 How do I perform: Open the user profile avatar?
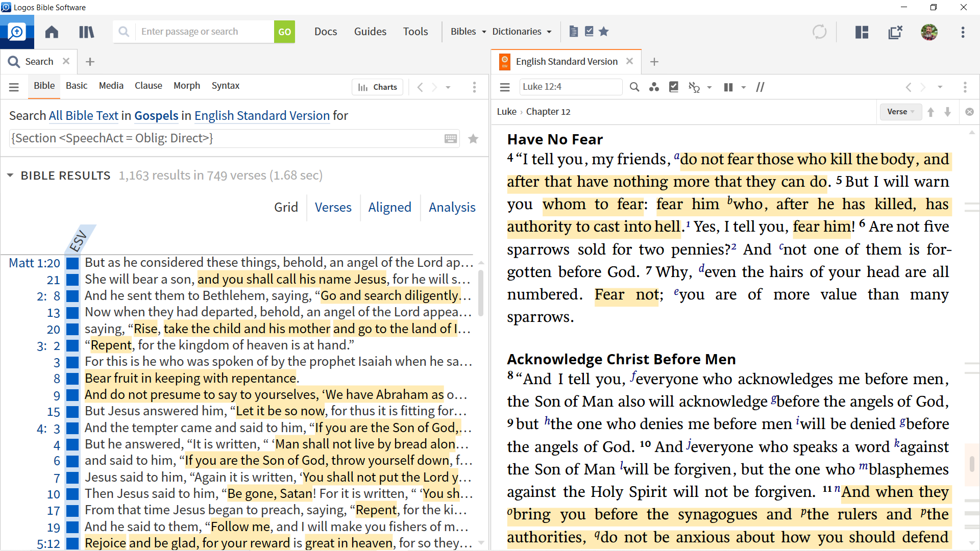[x=929, y=32]
